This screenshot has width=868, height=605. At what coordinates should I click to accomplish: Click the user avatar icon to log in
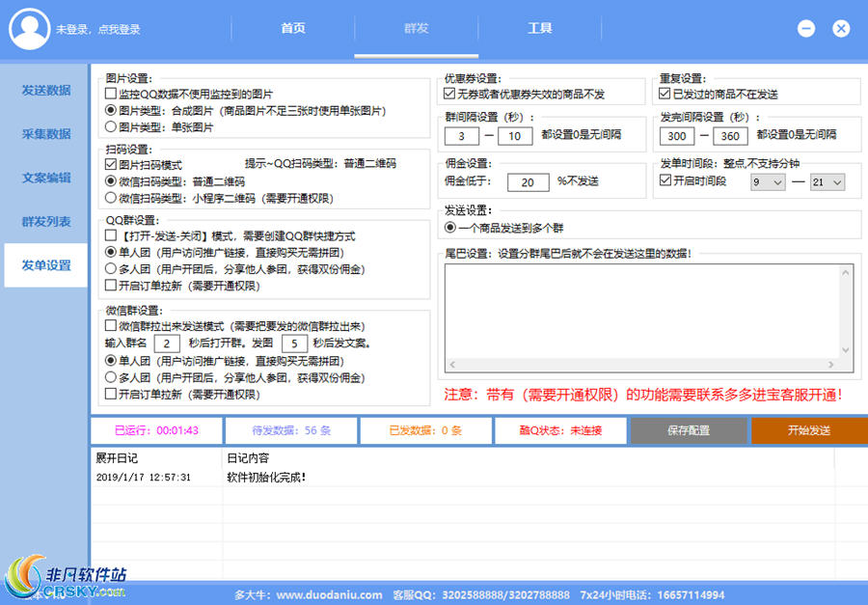[x=29, y=29]
